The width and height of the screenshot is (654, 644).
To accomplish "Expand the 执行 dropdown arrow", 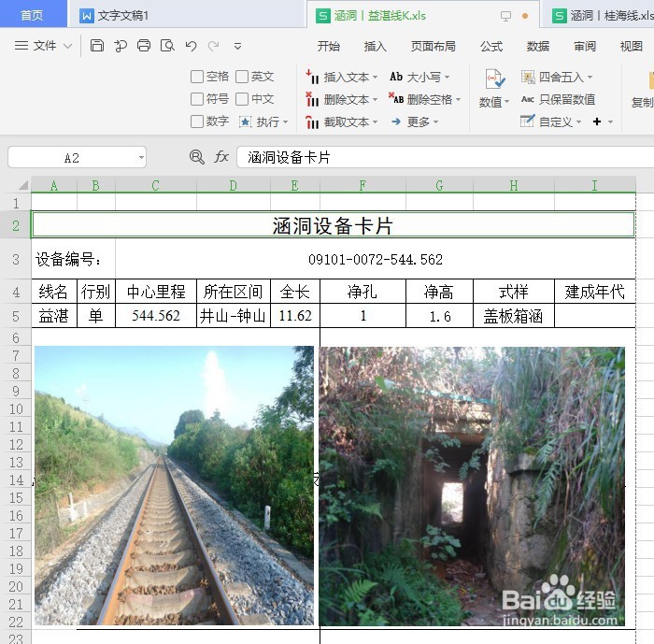I will 286,122.
